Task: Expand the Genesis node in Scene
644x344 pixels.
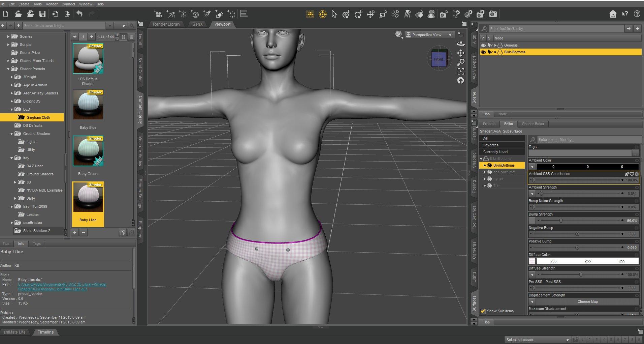Action: (495, 45)
